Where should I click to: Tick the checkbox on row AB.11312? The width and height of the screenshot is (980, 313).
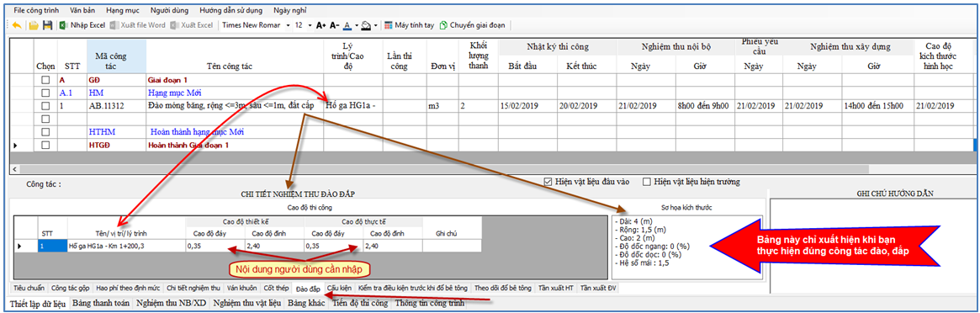[x=45, y=106]
